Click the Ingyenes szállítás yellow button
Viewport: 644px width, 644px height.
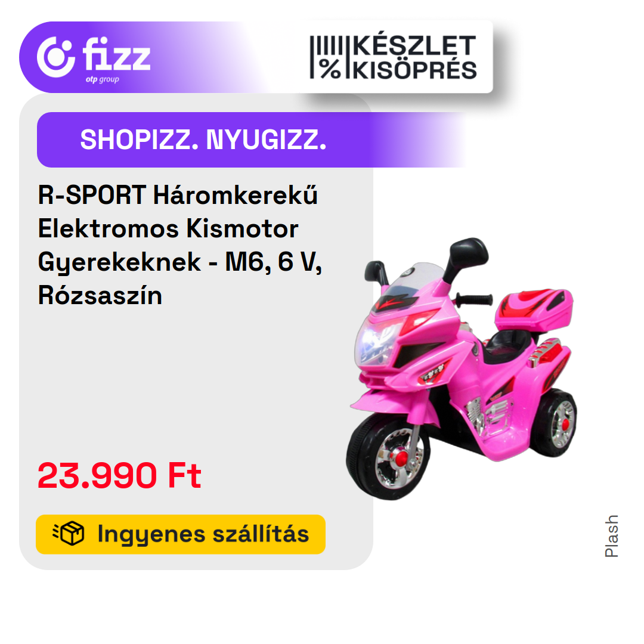coord(181,534)
